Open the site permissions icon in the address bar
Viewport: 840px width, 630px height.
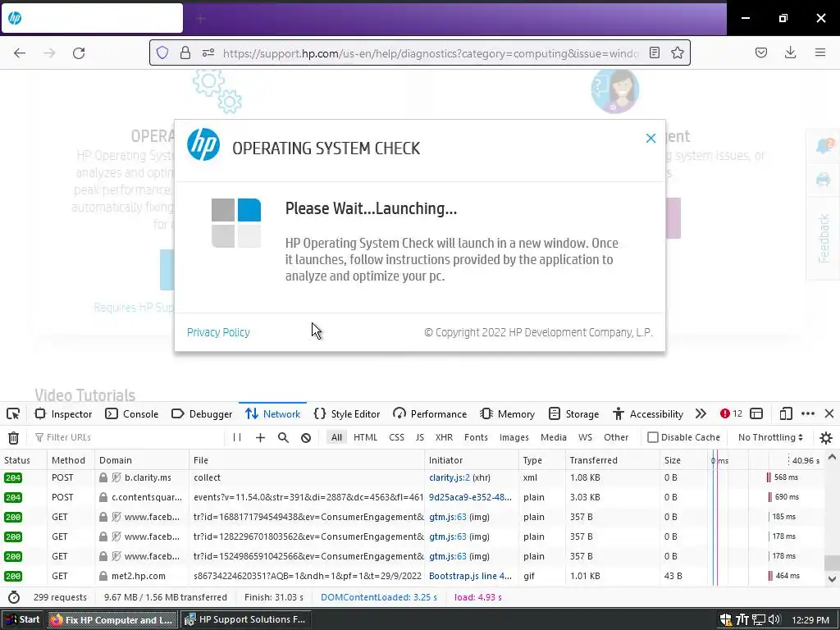click(x=208, y=52)
